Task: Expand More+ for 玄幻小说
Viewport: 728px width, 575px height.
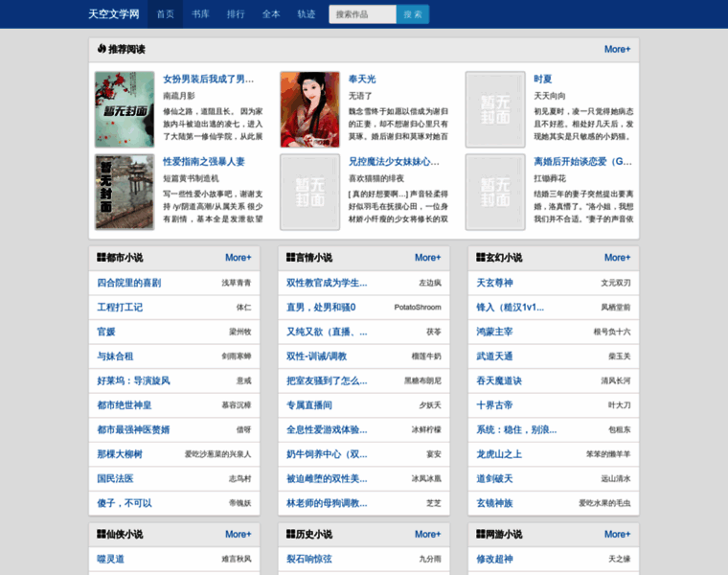Action: (x=617, y=258)
